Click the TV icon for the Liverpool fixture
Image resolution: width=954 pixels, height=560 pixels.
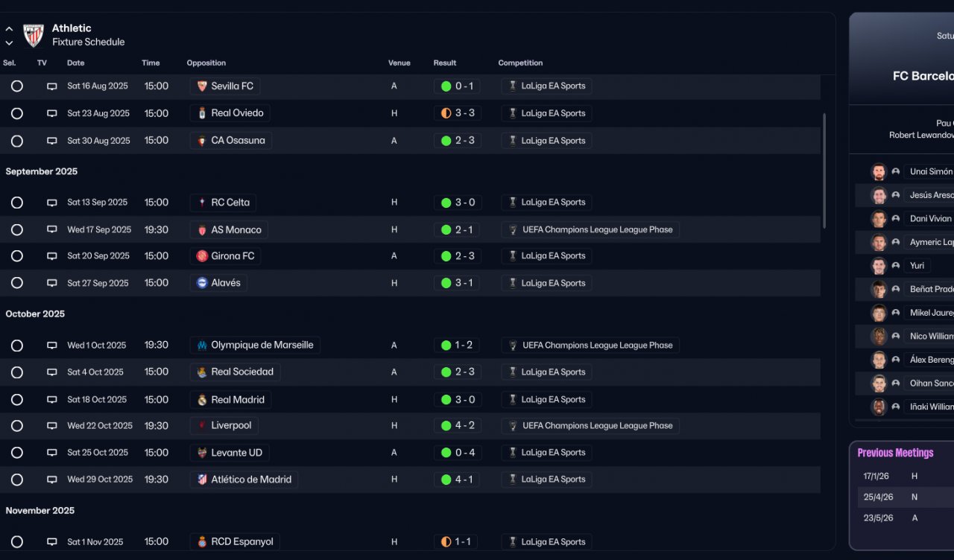coord(52,426)
